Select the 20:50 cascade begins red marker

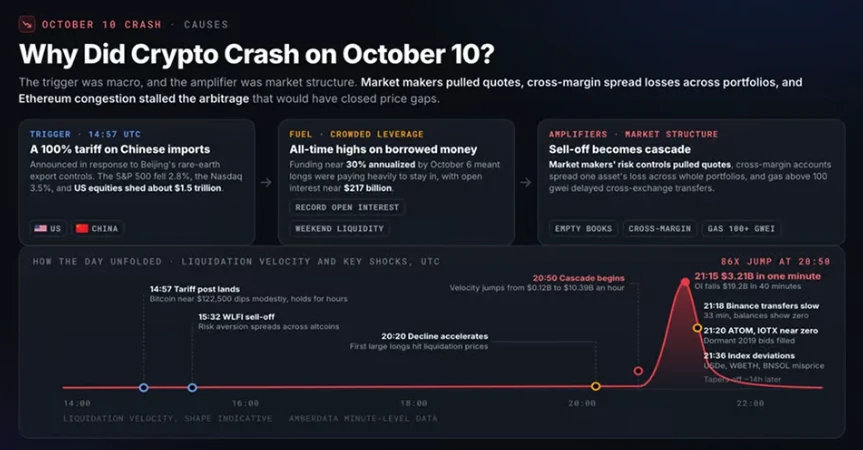(x=638, y=371)
